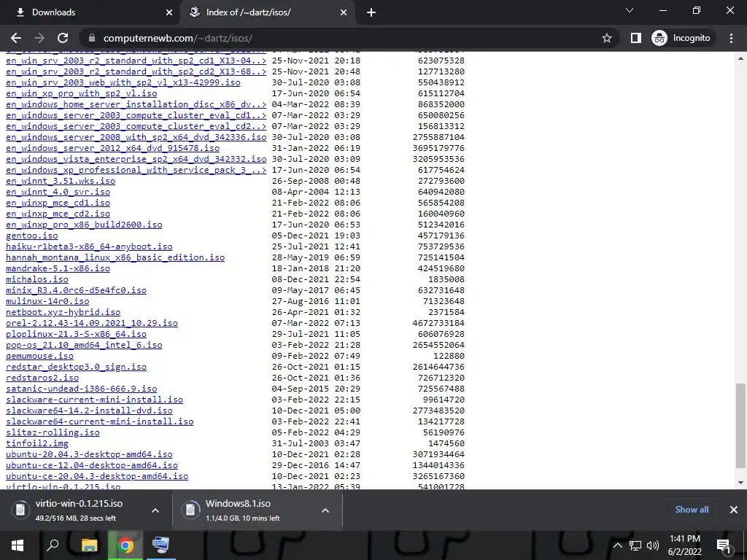Screen dimensions: 747x560
Task: Switch to the Index of /~dartz/isos/ tab
Action: click(268, 12)
